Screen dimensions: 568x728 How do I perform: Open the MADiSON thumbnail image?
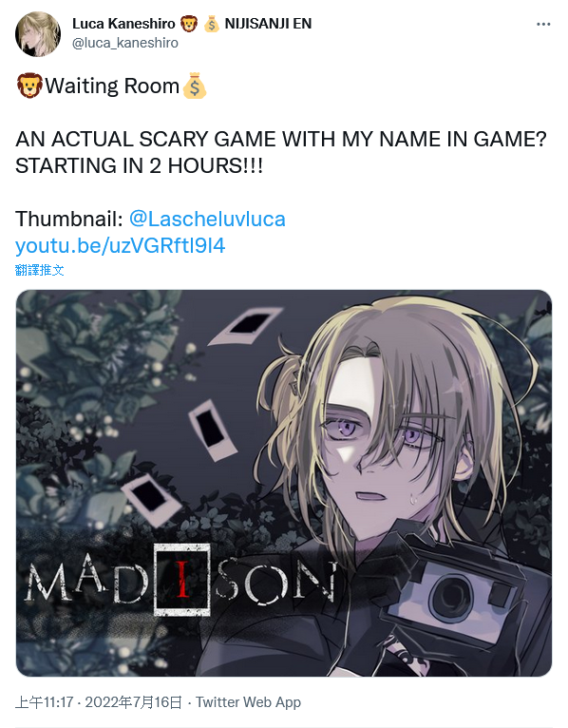point(284,483)
